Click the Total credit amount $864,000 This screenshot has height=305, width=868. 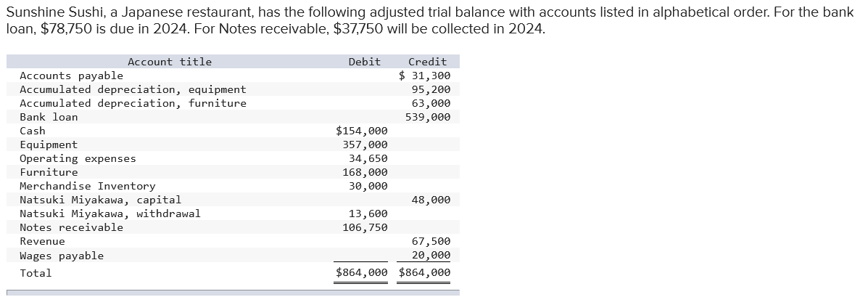point(425,272)
